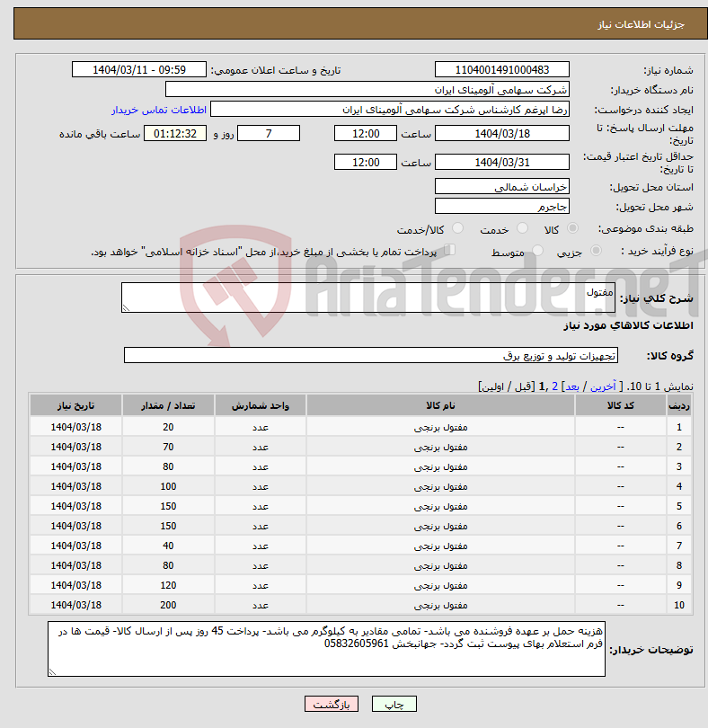The width and height of the screenshot is (708, 728).
Task: Toggle the Islamic treasury bonds payment checkbox
Action: click(449, 250)
